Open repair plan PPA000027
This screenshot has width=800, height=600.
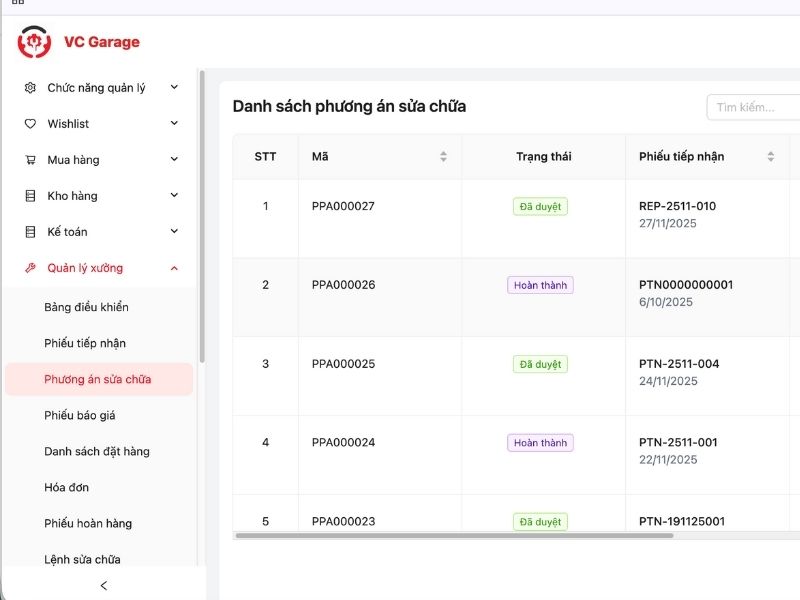(343, 206)
